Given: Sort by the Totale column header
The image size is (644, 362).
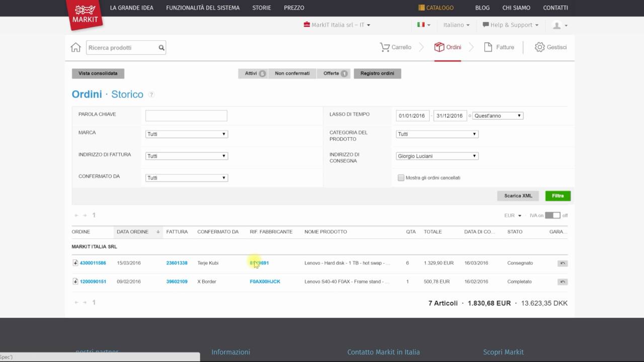Looking at the screenshot, I should [x=433, y=232].
